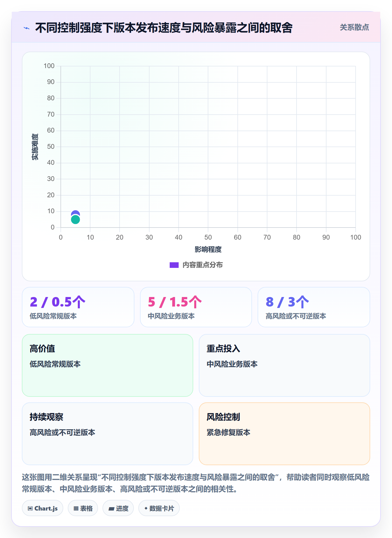392x538 pixels.
Task: Select the 8 / 3个 高风险或不可逆版本 stat card
Action: click(x=314, y=307)
